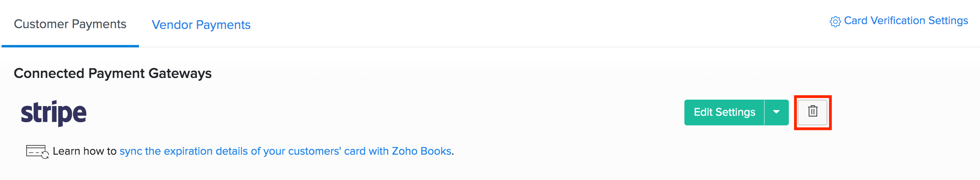Click the credit card refresh icon
The height and width of the screenshot is (180, 980).
click(37, 152)
